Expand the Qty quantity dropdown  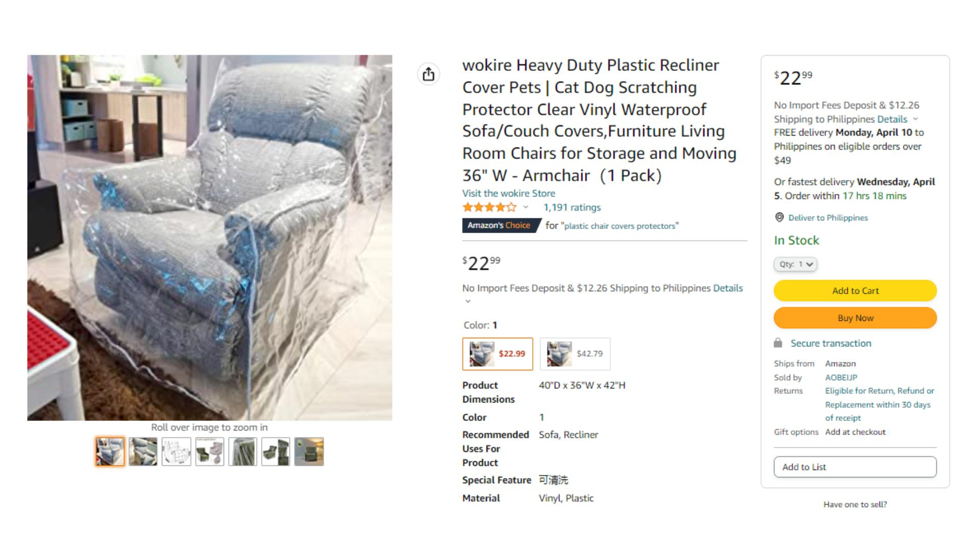point(795,264)
